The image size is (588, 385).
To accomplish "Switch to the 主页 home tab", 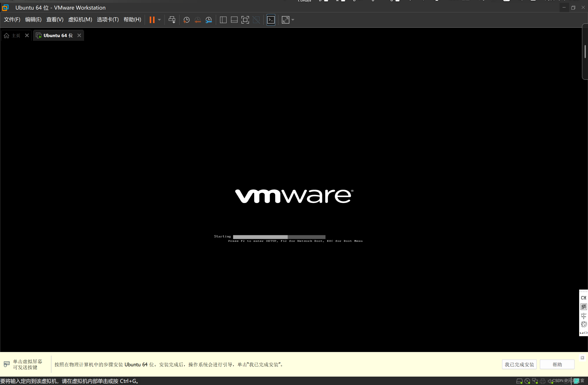I will tap(13, 36).
